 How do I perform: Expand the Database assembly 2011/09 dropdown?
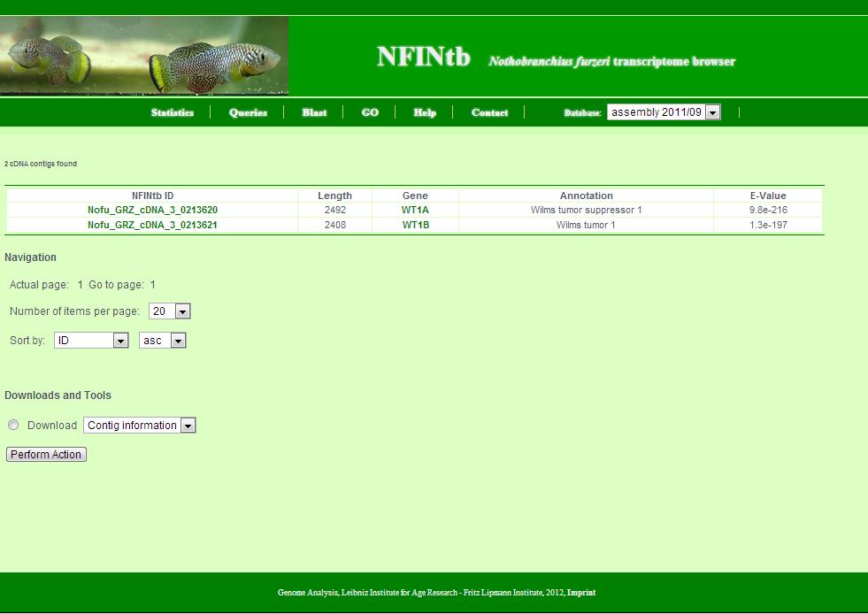664,112
